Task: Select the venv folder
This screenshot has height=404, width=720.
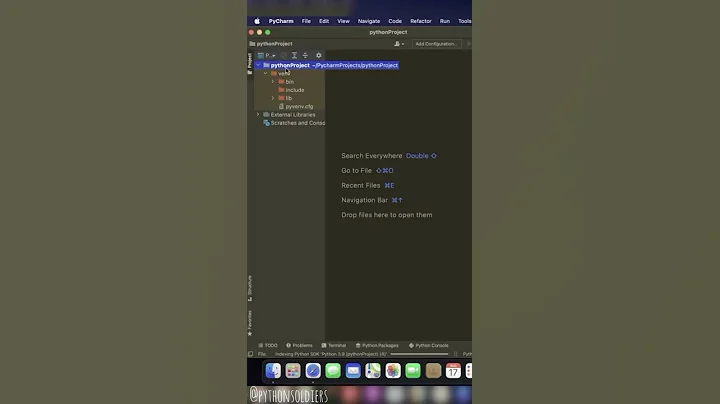Action: coord(280,73)
